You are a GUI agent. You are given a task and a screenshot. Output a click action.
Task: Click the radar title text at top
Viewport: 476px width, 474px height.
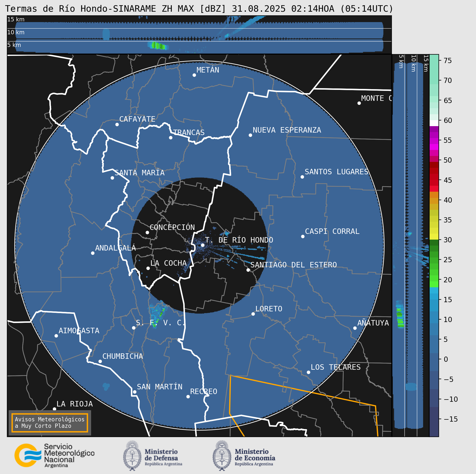(199, 9)
